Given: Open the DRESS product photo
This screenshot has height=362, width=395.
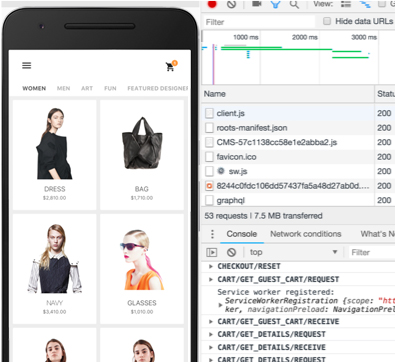Looking at the screenshot, I should (54, 143).
